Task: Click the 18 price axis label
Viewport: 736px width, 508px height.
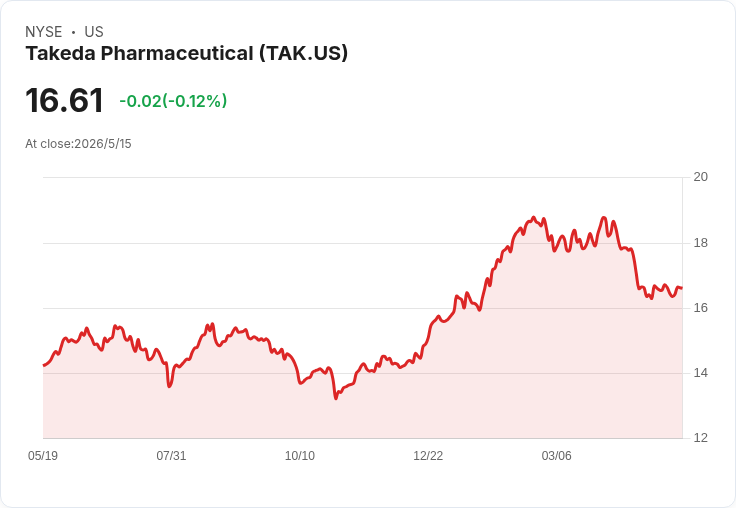Action: click(x=701, y=243)
